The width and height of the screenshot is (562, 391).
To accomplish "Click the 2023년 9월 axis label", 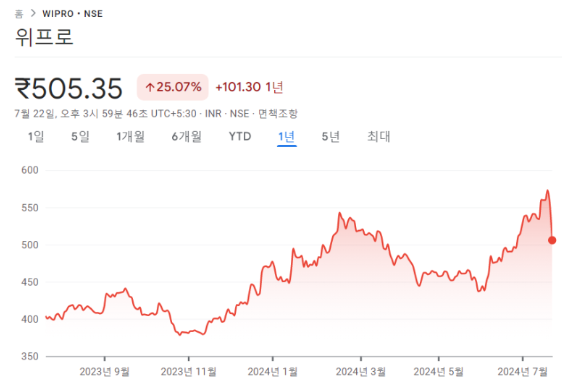I will tap(104, 372).
